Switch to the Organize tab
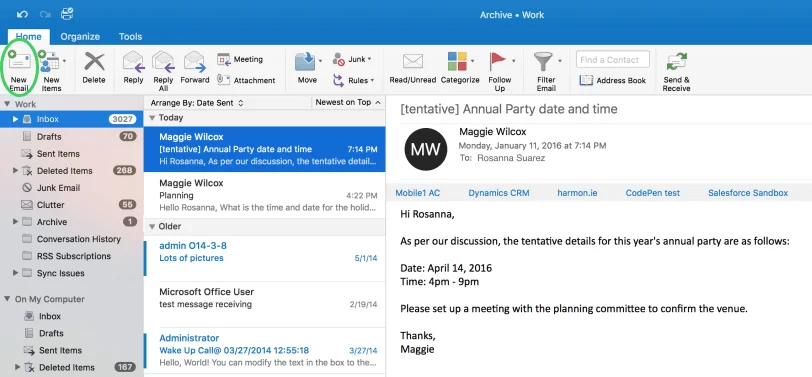This screenshot has height=377, width=812. (80, 37)
